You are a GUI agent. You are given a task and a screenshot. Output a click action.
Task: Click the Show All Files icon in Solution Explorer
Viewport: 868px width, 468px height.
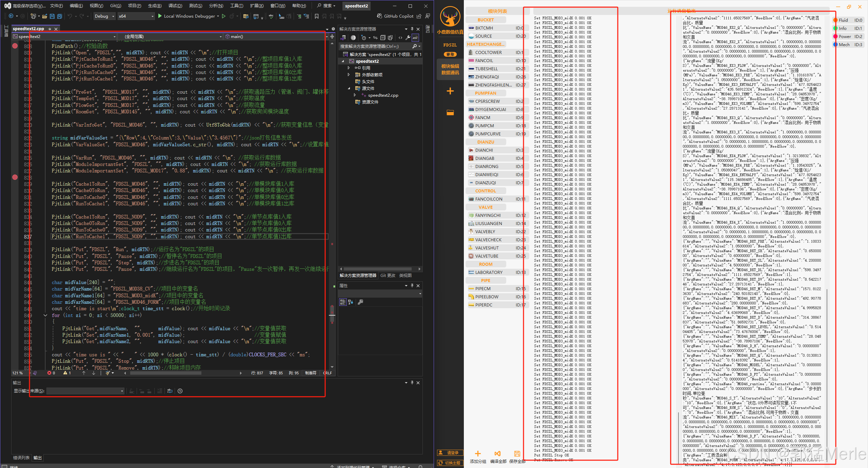coord(390,38)
